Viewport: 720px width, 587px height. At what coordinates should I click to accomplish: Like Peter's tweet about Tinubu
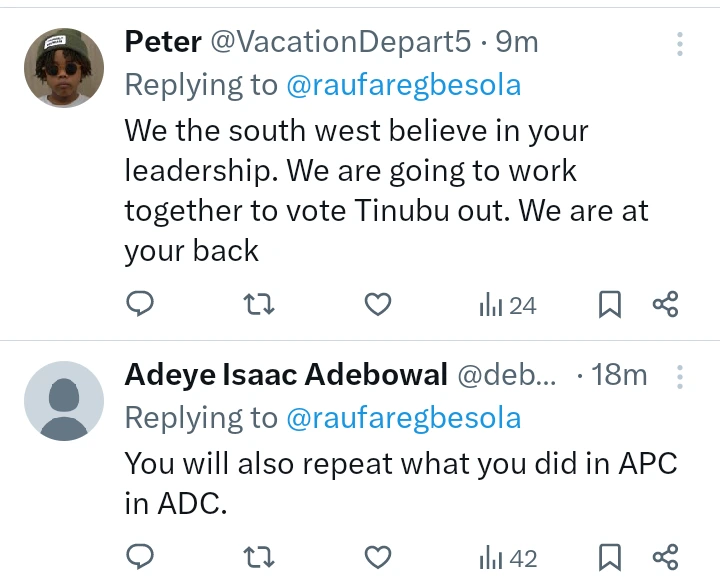[377, 304]
